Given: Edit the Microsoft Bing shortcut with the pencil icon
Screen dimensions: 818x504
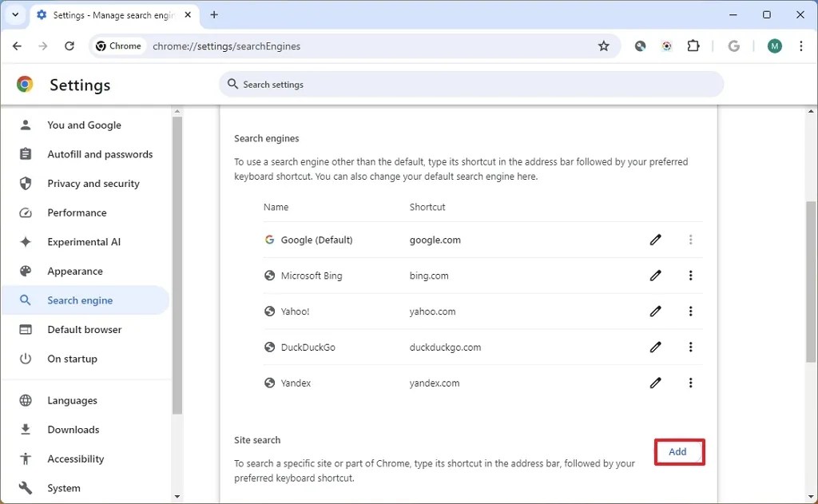Looking at the screenshot, I should tap(655, 276).
